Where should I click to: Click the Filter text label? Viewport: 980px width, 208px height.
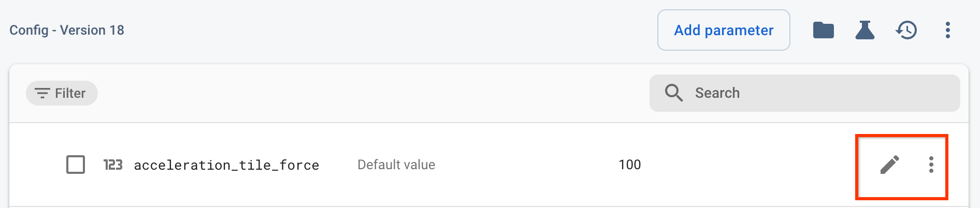pyautogui.click(x=70, y=93)
